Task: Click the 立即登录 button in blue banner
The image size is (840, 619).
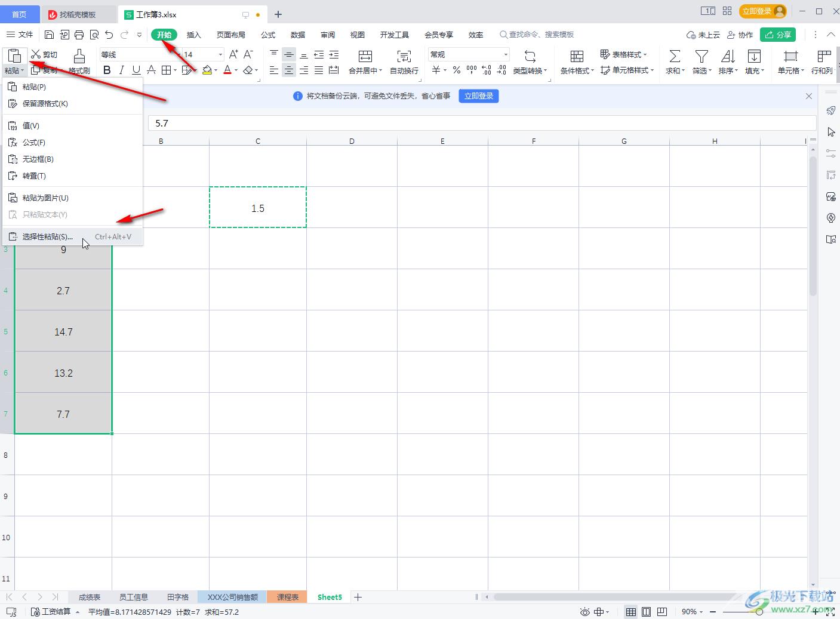Action: tap(479, 96)
